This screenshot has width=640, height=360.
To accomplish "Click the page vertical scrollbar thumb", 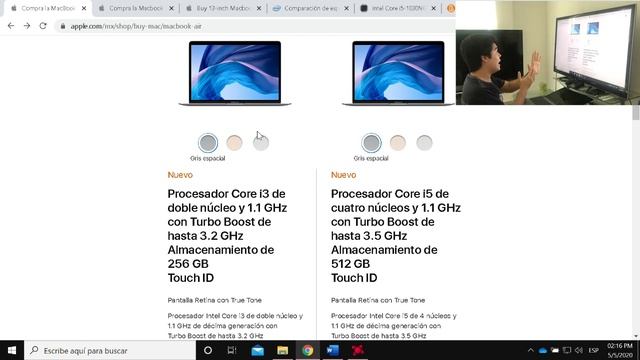I will pyautogui.click(x=636, y=113).
